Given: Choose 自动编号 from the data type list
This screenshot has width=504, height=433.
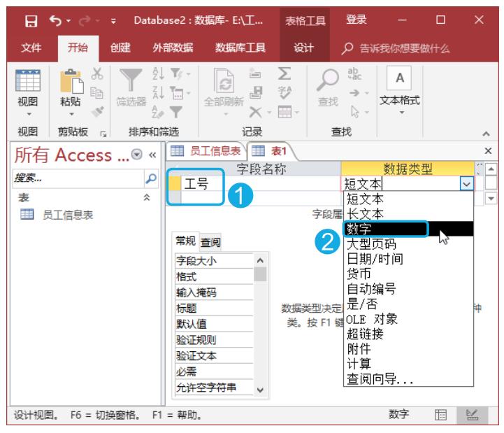Looking at the screenshot, I should tap(408, 289).
